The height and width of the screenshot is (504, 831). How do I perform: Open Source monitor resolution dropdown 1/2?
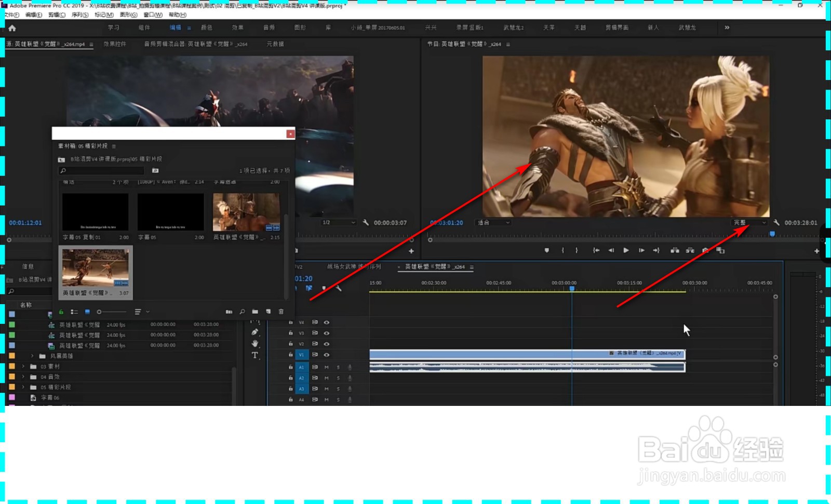coord(339,223)
